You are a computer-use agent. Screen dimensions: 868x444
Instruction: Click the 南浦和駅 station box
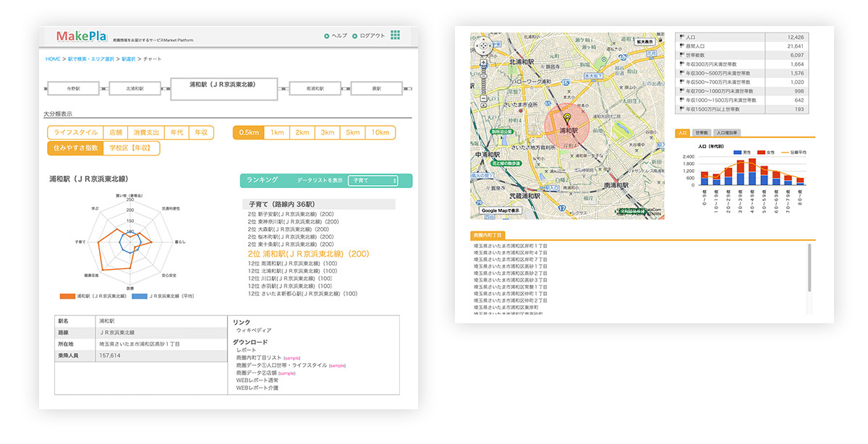(313, 88)
